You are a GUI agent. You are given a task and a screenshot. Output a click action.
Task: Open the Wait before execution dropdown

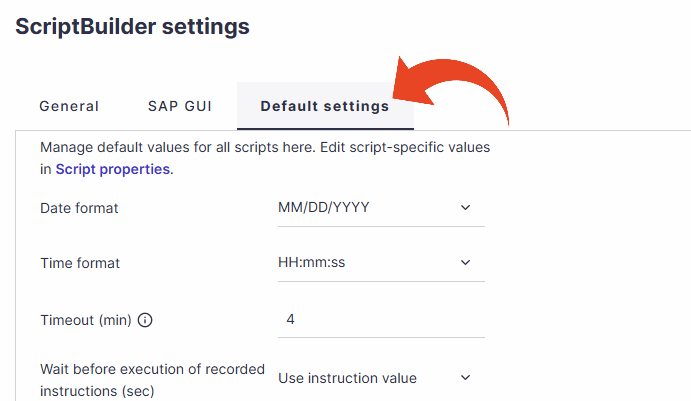(381, 378)
